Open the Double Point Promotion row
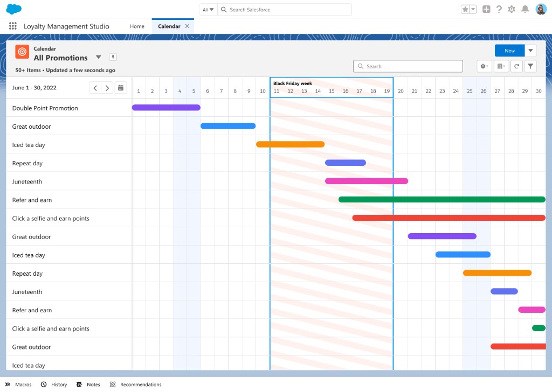552x392 pixels. tap(45, 108)
